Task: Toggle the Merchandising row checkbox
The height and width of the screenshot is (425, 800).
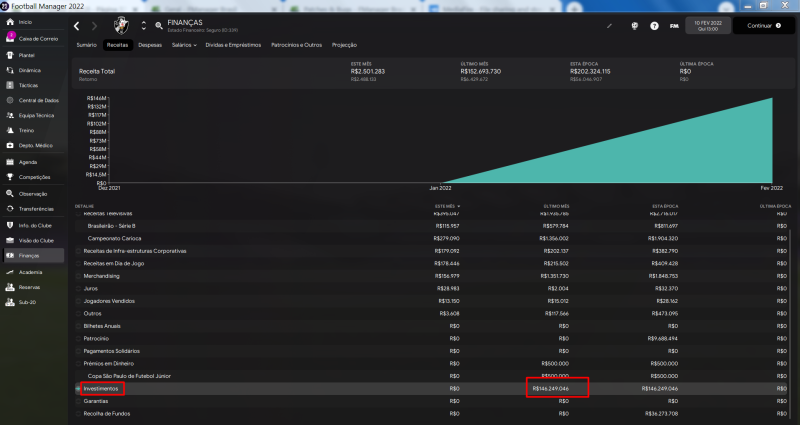Action: (79, 275)
